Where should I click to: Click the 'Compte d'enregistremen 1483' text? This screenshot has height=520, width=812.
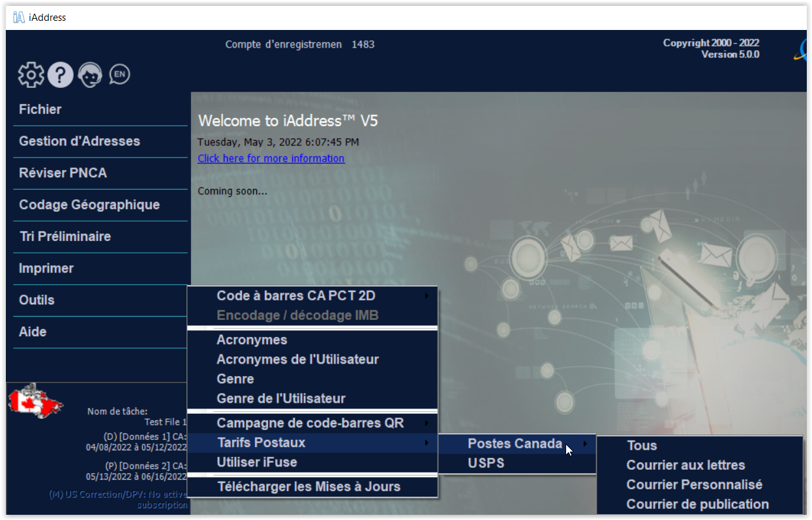point(300,44)
